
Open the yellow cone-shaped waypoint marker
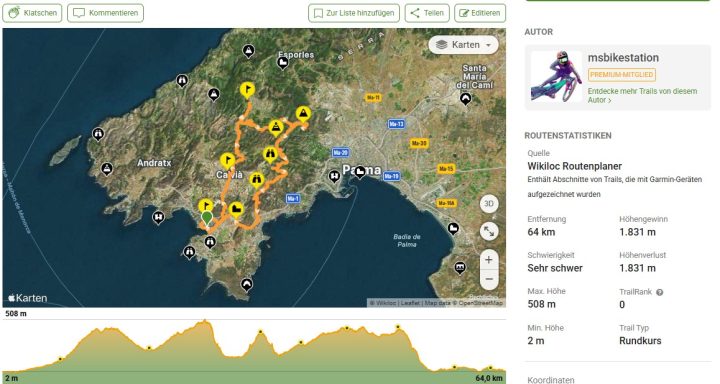[276, 127]
